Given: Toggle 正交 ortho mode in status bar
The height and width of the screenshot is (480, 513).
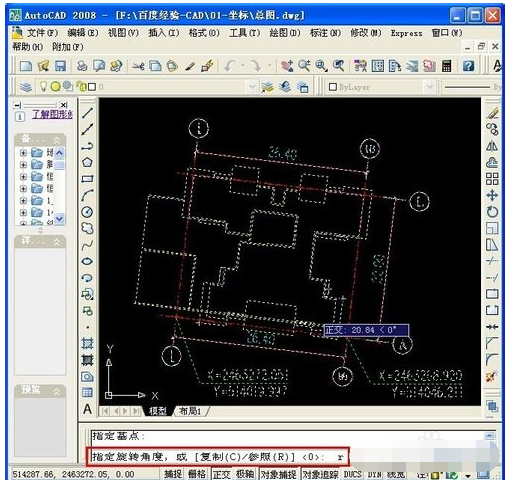Looking at the screenshot, I should [222, 474].
